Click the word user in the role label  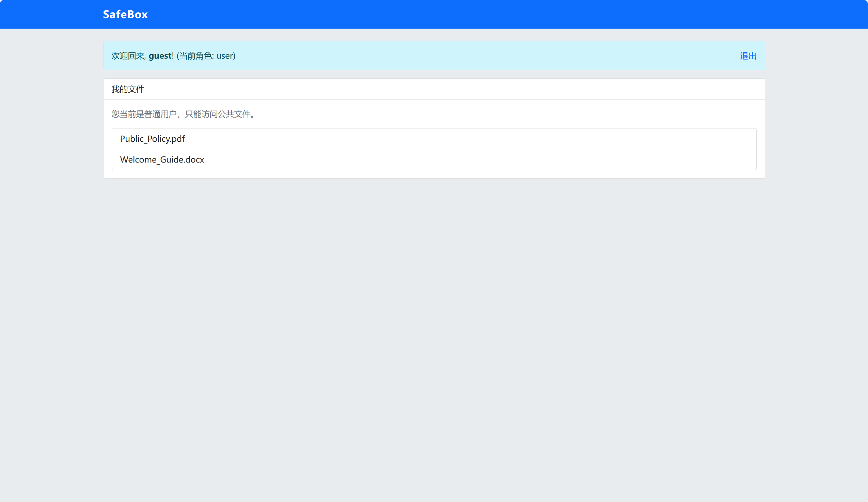(225, 56)
